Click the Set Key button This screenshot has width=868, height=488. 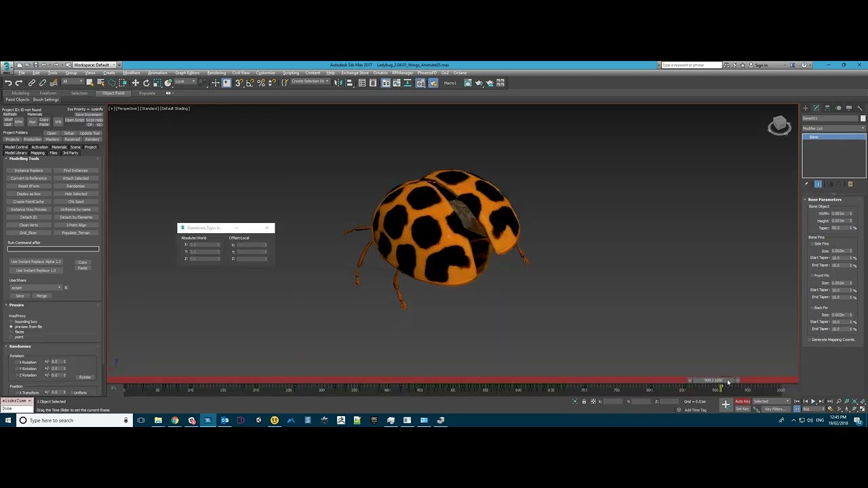743,409
